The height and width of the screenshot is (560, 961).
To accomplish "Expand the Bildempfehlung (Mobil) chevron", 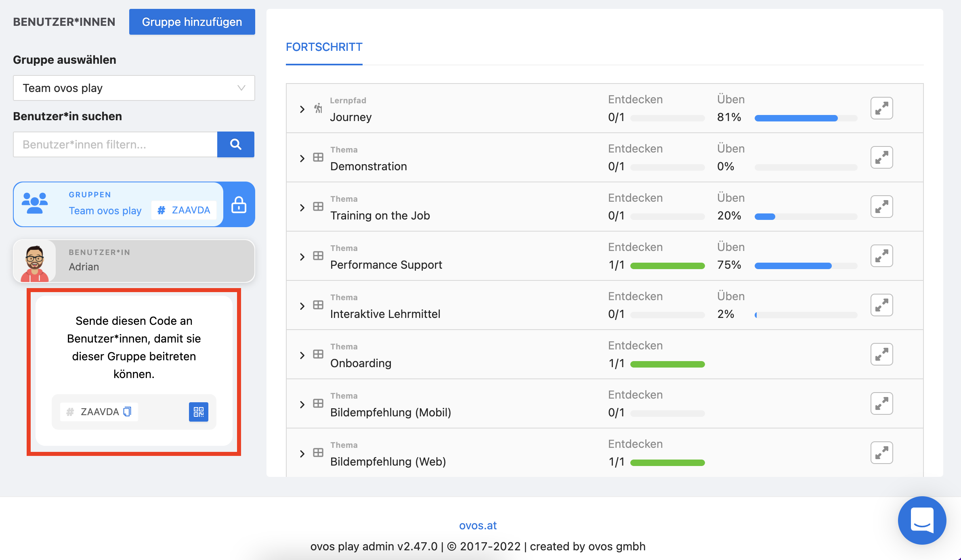I will pyautogui.click(x=302, y=404).
